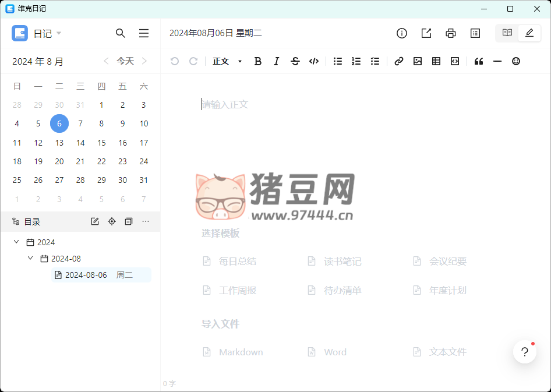
Task: Toggle italic formatting
Action: (276, 62)
